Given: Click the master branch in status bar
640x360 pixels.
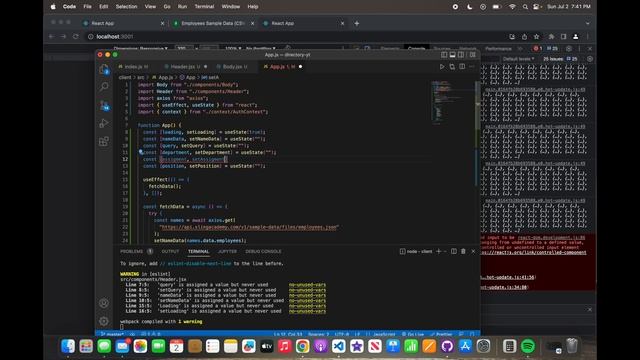Looking at the screenshot, I should pyautogui.click(x=112, y=334).
